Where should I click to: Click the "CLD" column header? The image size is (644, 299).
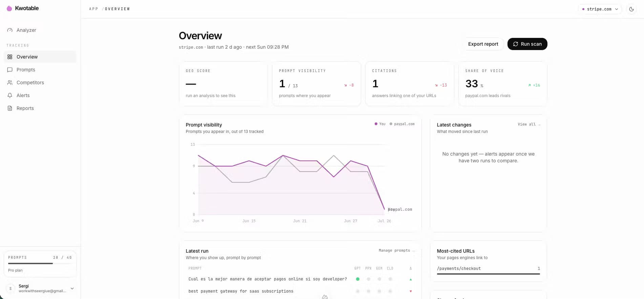point(390,268)
